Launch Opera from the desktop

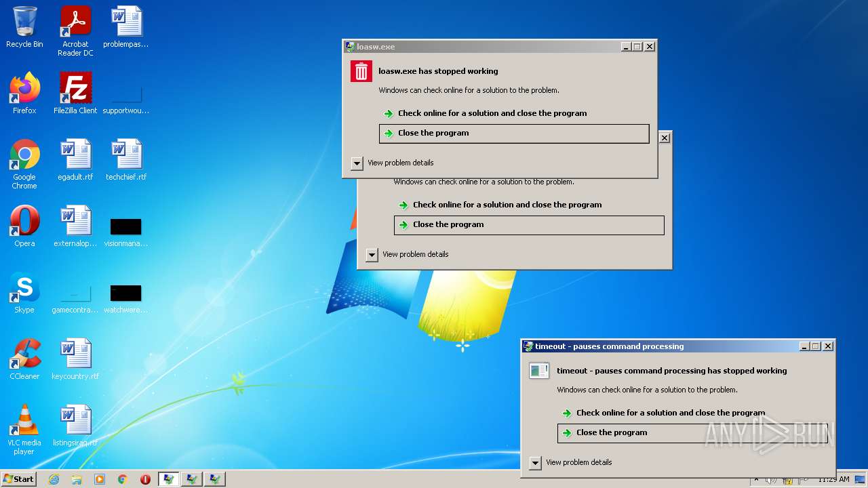[24, 226]
